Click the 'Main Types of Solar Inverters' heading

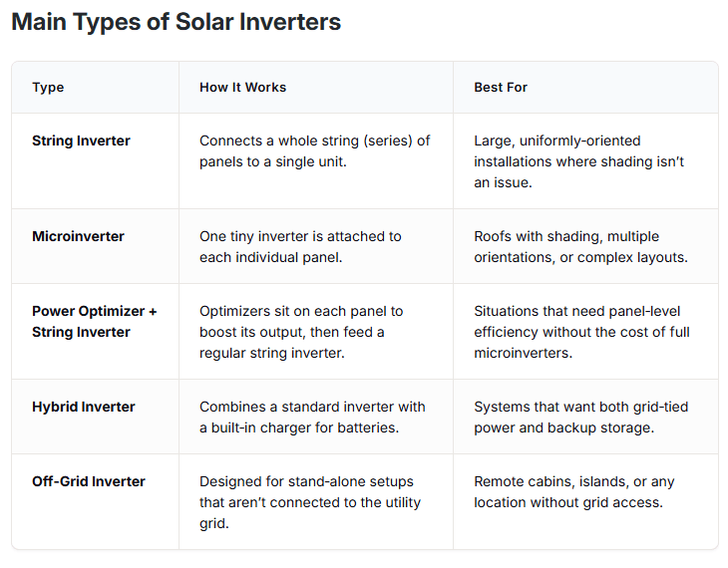point(176,23)
